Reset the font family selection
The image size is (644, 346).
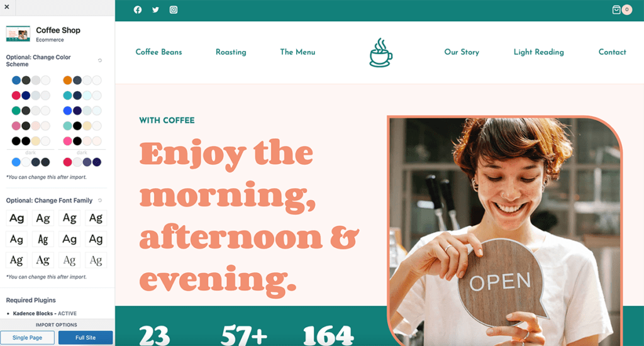tap(100, 201)
